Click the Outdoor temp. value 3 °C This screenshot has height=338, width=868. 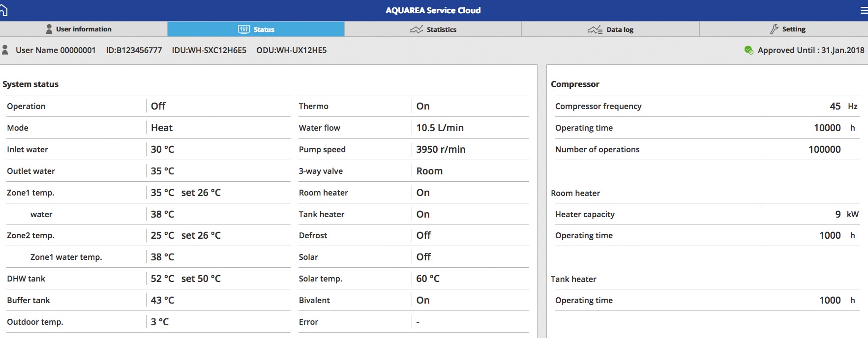160,322
